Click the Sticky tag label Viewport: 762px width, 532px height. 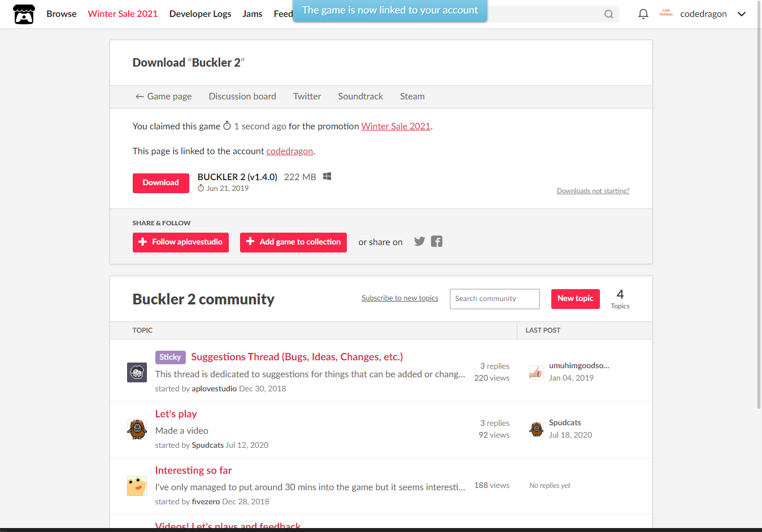170,357
